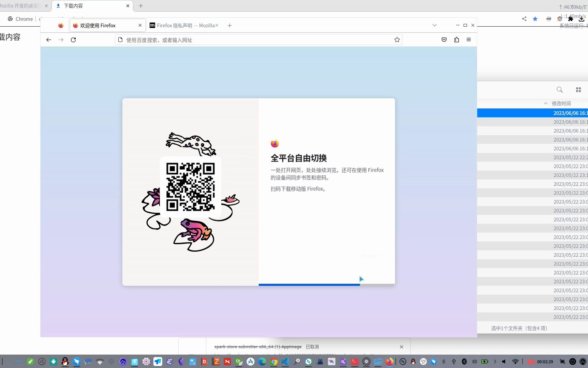Bookmark this page with the star icon
This screenshot has width=588, height=368.
(397, 40)
